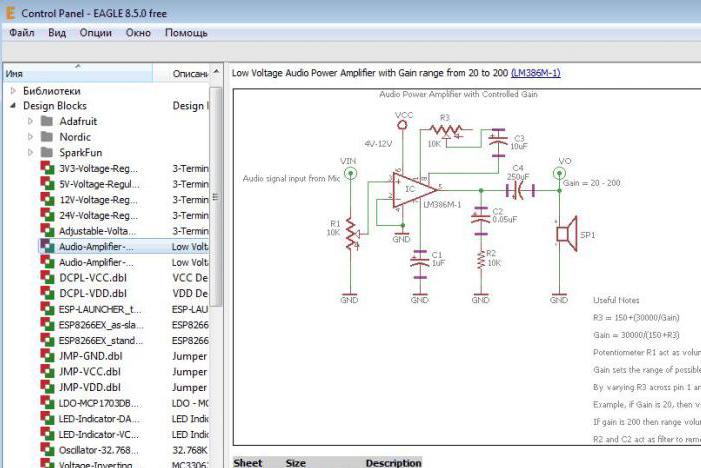Click the 24V-Voltage-Reg design block icon
This screenshot has height=468, width=701.
[x=47, y=215]
